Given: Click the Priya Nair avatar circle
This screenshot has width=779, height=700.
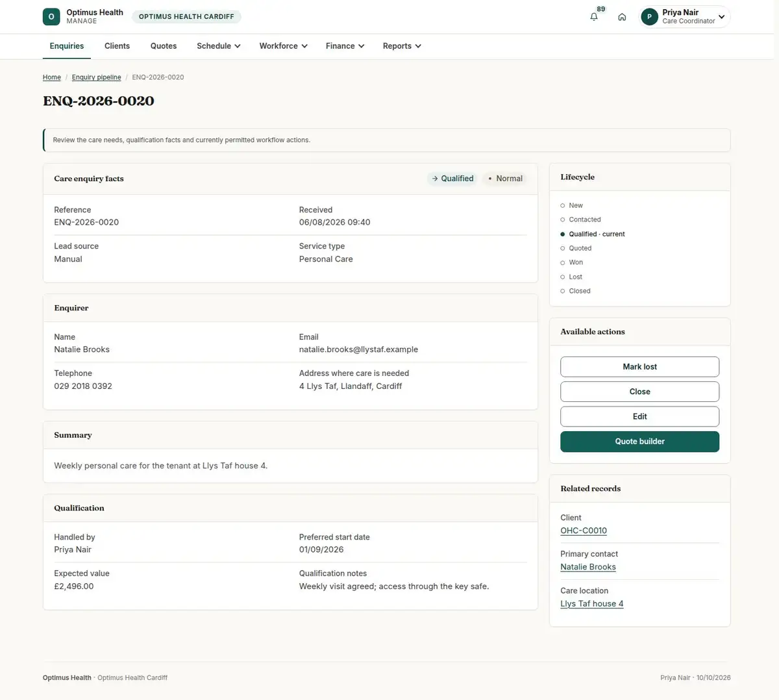Looking at the screenshot, I should pyautogui.click(x=649, y=17).
